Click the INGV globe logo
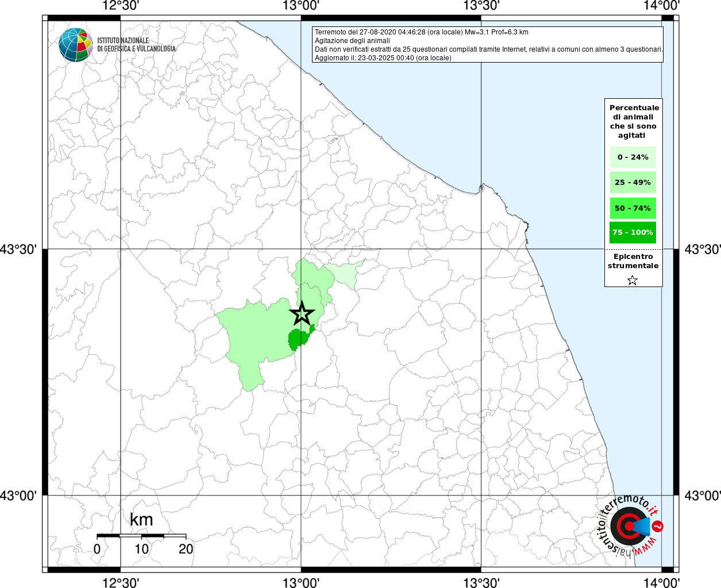 pos(75,45)
